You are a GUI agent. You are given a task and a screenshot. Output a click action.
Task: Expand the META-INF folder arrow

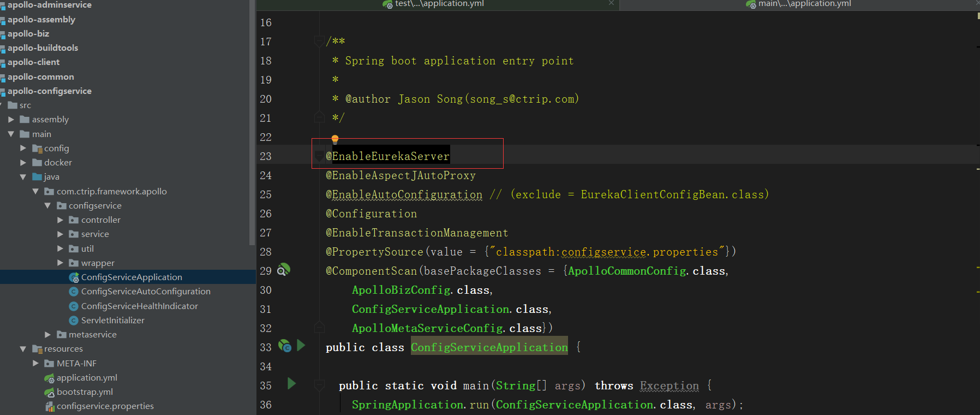(35, 363)
